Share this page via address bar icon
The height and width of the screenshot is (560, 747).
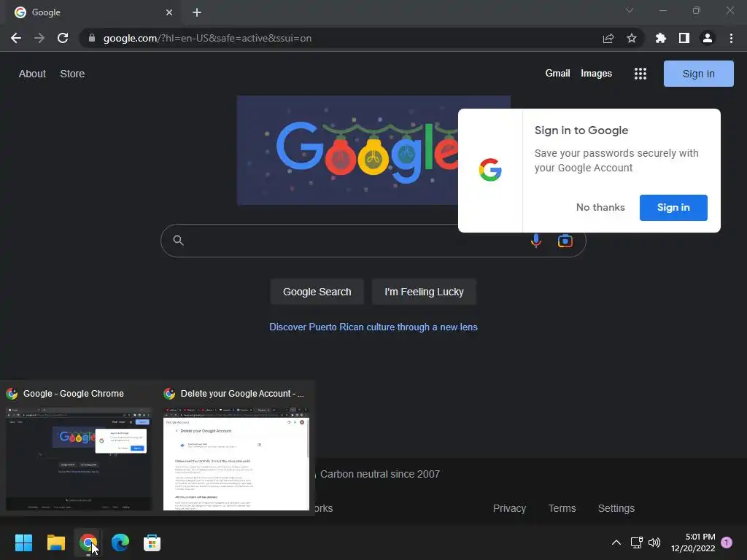pos(608,38)
